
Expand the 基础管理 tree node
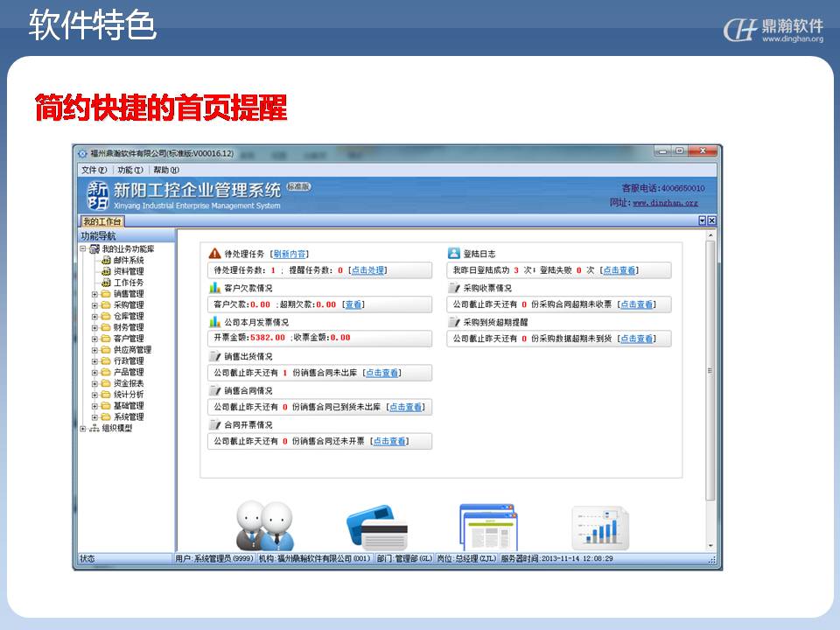[94, 406]
